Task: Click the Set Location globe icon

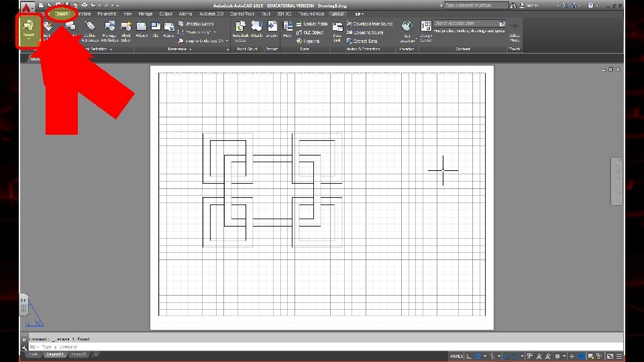Action: [407, 26]
